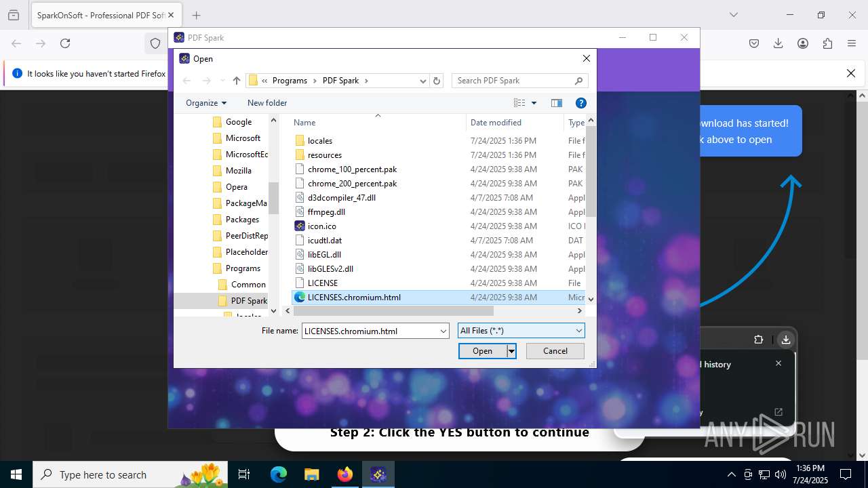Click the File name input box

click(370, 331)
